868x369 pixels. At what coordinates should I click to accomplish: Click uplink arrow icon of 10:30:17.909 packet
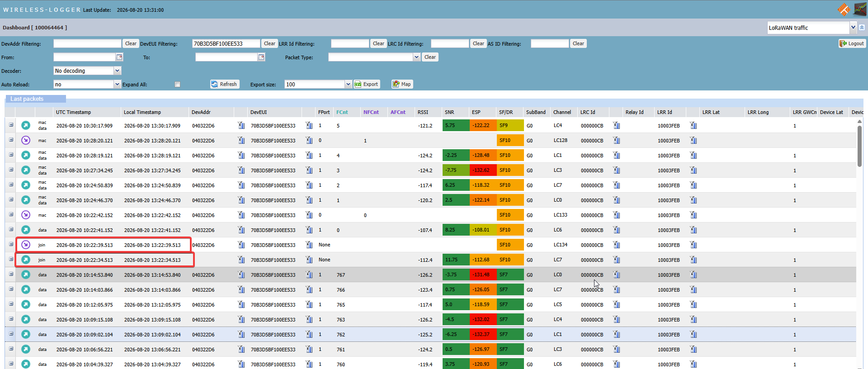(x=26, y=125)
